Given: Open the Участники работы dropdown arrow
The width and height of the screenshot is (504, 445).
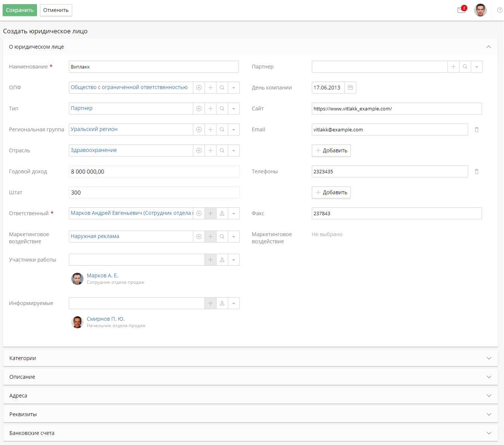Looking at the screenshot, I should 234,260.
